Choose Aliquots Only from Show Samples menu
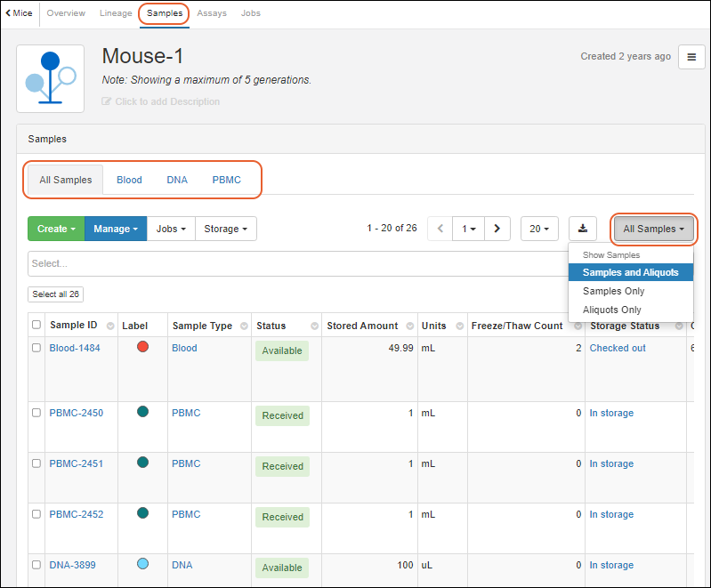The width and height of the screenshot is (711, 588). (612, 310)
